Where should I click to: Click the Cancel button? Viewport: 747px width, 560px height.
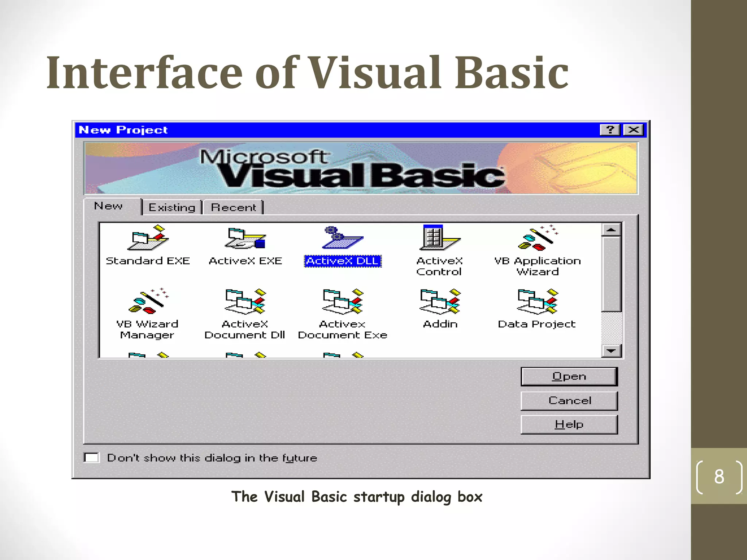(569, 401)
